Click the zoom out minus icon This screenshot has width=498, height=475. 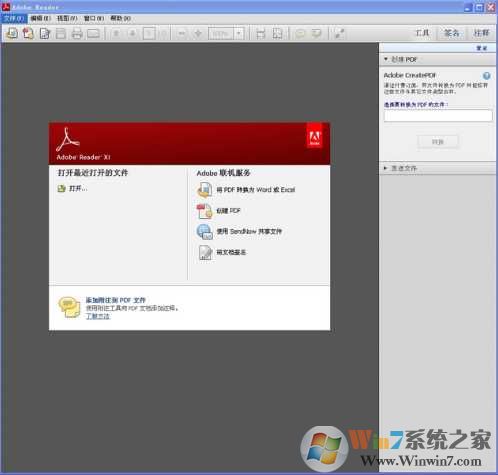click(182, 33)
